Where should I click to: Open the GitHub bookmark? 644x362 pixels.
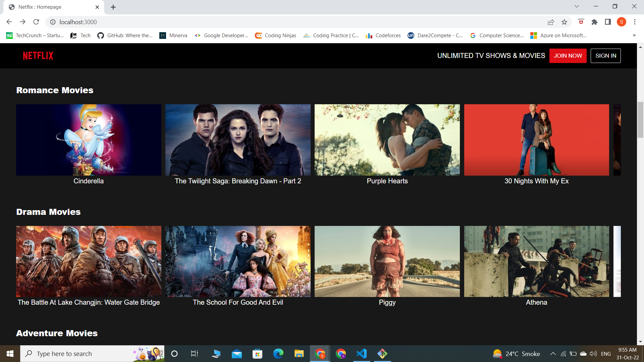pyautogui.click(x=125, y=35)
